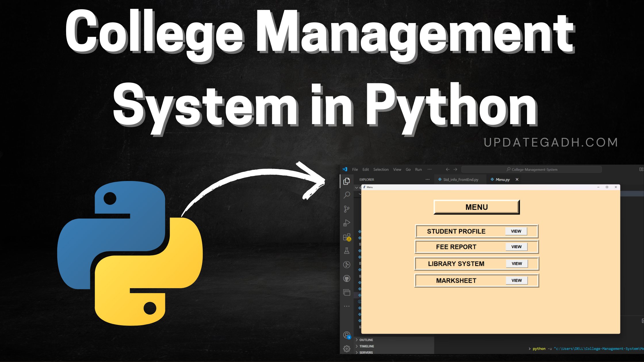This screenshot has width=644, height=362.
Task: Click VIEW for Library System
Action: pyautogui.click(x=517, y=264)
